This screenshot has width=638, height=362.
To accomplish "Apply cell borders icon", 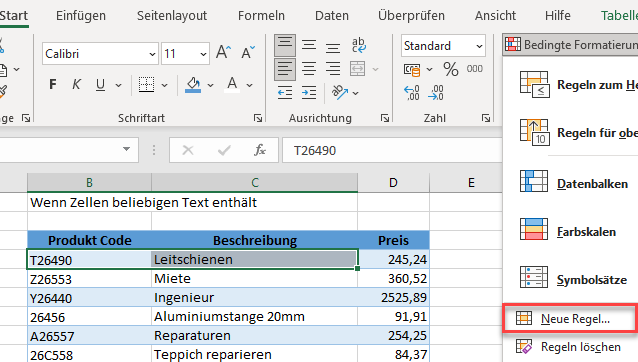I will coord(146,85).
